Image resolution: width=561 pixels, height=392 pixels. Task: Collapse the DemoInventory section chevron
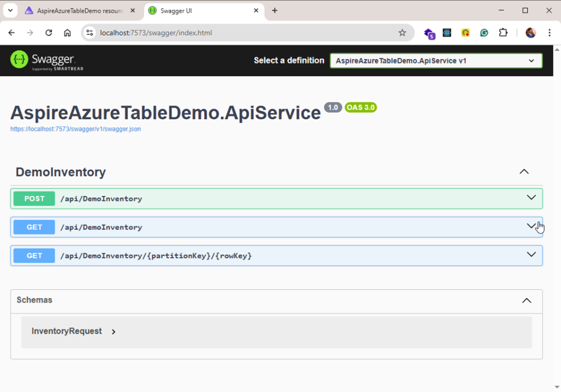(x=524, y=171)
